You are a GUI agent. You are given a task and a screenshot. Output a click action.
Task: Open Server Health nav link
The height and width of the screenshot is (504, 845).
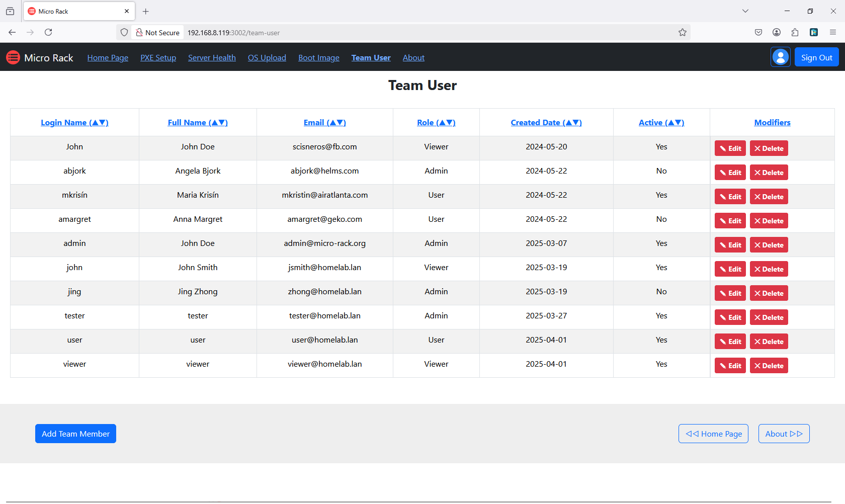[212, 57]
